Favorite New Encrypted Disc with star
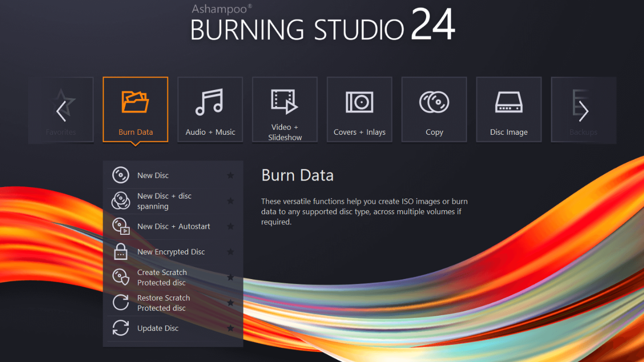This screenshot has width=644, height=362. pos(230,252)
